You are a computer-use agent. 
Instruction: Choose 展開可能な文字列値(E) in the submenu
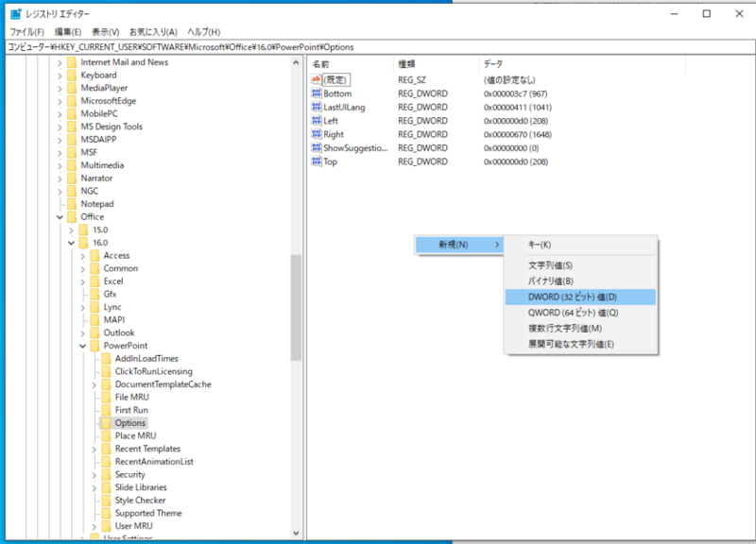pos(580,344)
